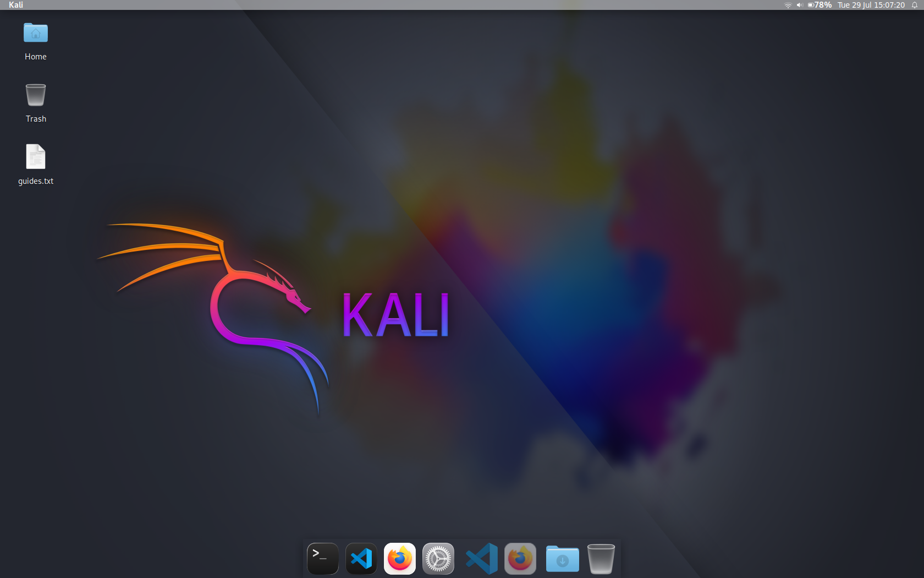Click the Wi-Fi network indicator
Image resolution: width=924 pixels, height=578 pixels.
pos(788,5)
